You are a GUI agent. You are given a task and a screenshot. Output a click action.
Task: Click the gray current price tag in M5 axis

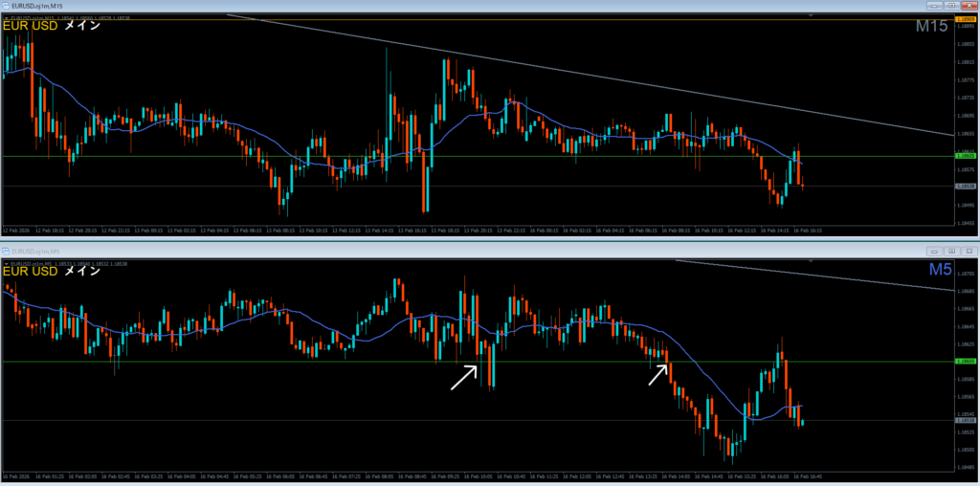pyautogui.click(x=966, y=420)
